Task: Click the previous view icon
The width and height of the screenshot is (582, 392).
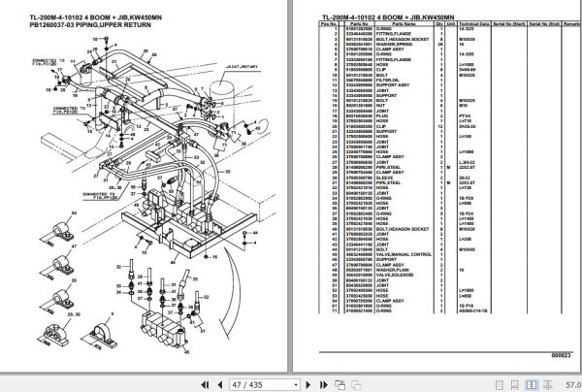Action: pos(339,385)
